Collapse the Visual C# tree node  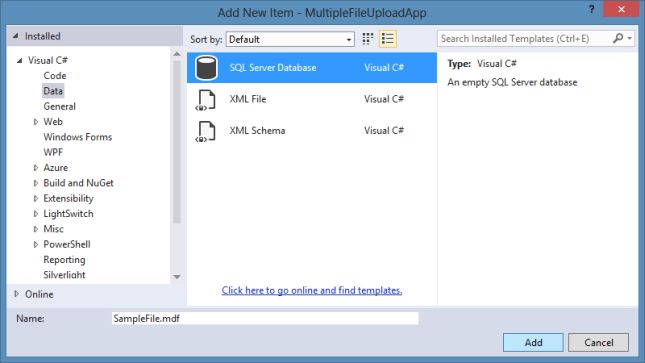pos(19,60)
